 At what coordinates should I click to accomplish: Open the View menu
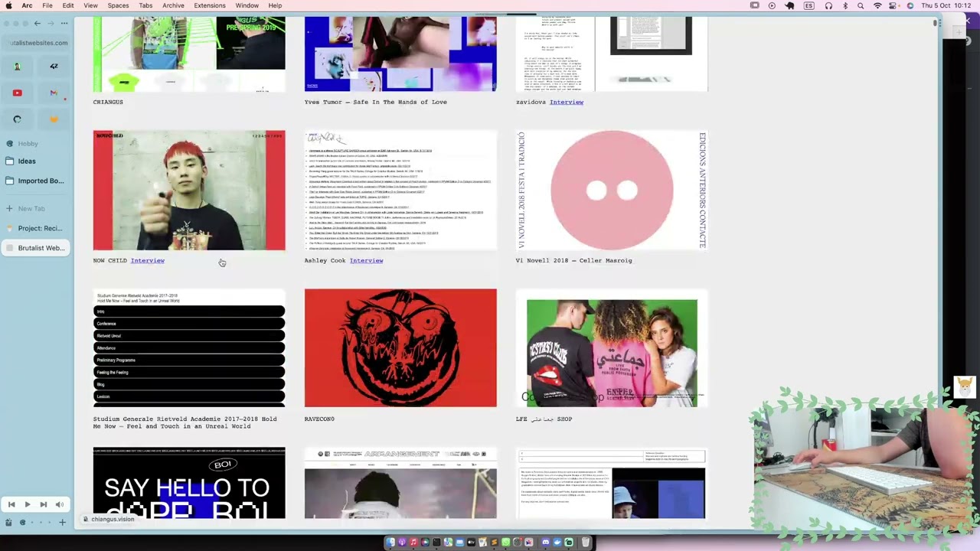pyautogui.click(x=90, y=5)
